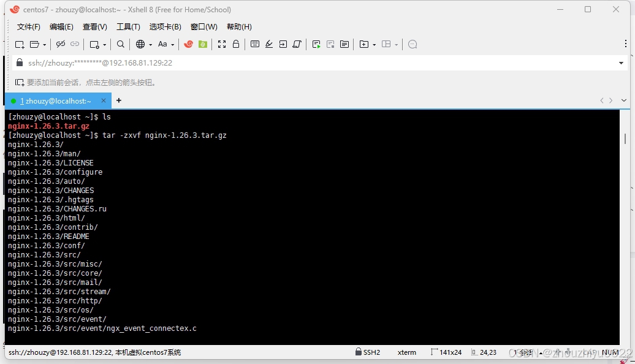Expand the Aa font dropdown arrow
The height and width of the screenshot is (364, 635).
coord(172,45)
